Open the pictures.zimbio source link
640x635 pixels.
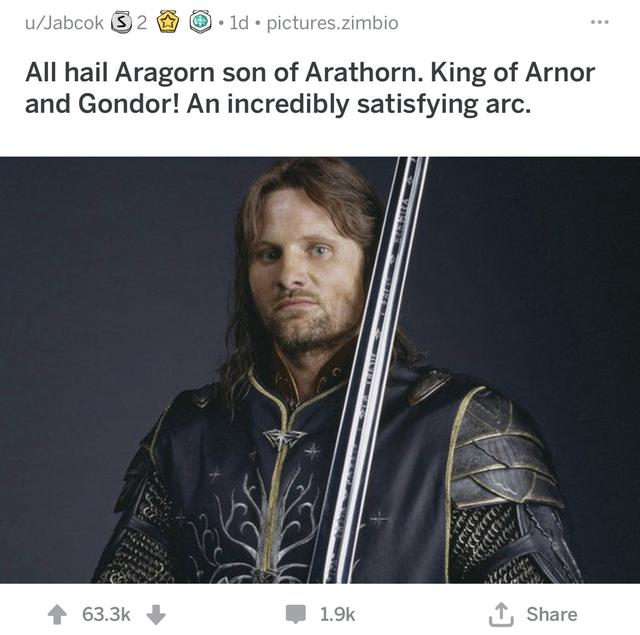point(332,23)
